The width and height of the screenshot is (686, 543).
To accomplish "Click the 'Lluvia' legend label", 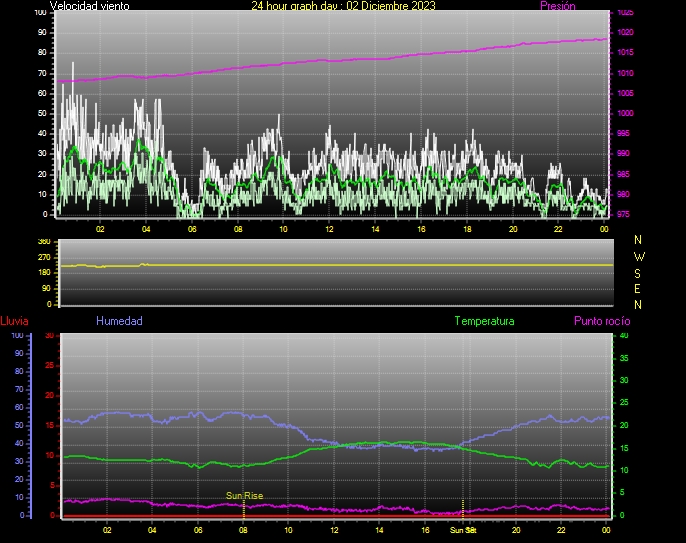I will (x=14, y=321).
